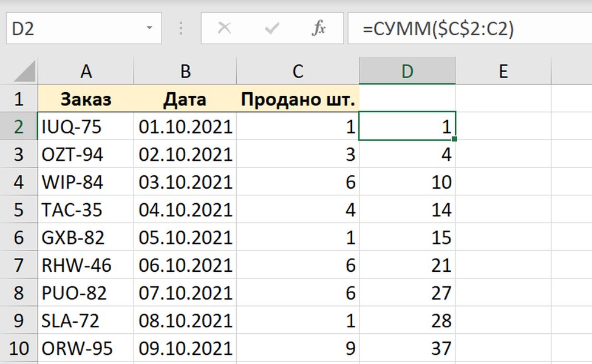Click date cell 09.10.2021
The image size is (592, 364).
pyautogui.click(x=185, y=348)
